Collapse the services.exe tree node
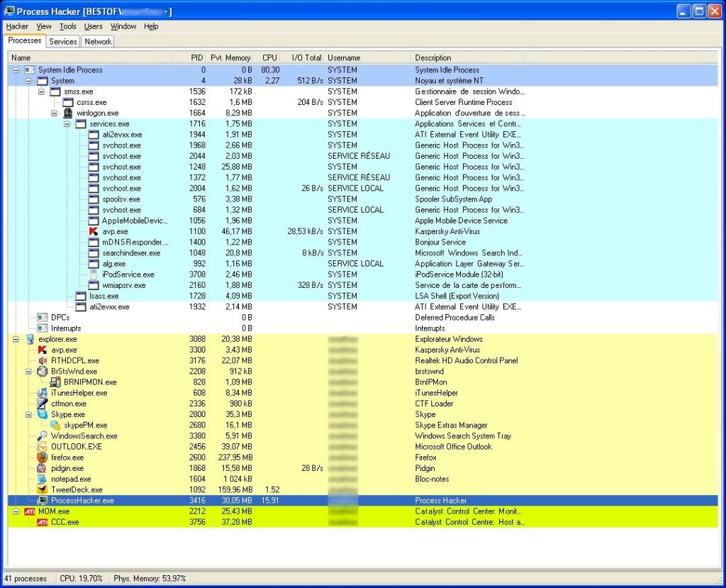Screen dimensions: 726x588 point(67,123)
